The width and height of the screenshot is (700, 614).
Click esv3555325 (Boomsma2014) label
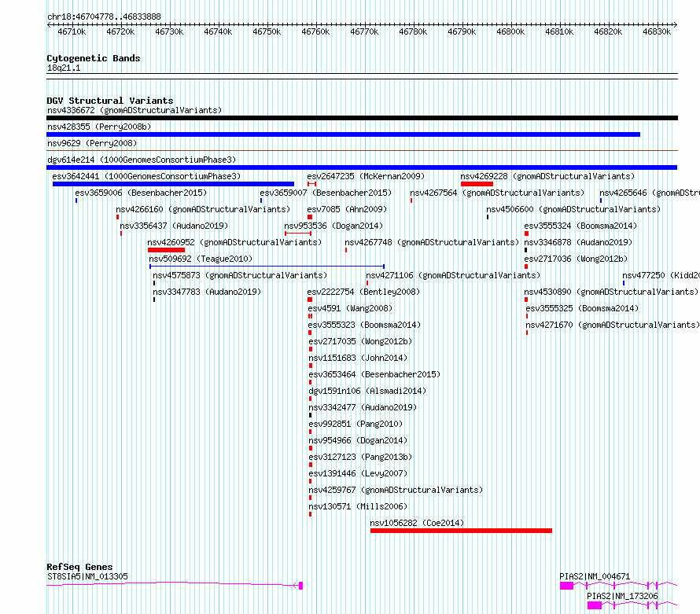(582, 308)
